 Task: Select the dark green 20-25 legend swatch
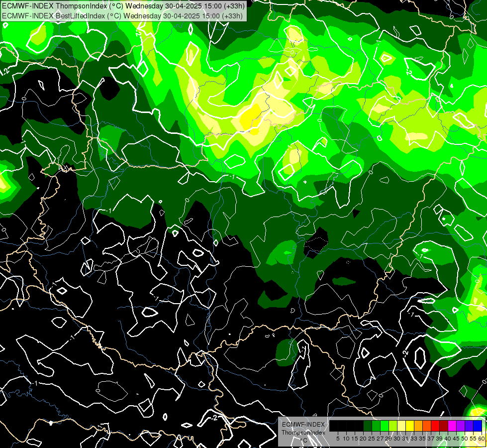pos(368,426)
